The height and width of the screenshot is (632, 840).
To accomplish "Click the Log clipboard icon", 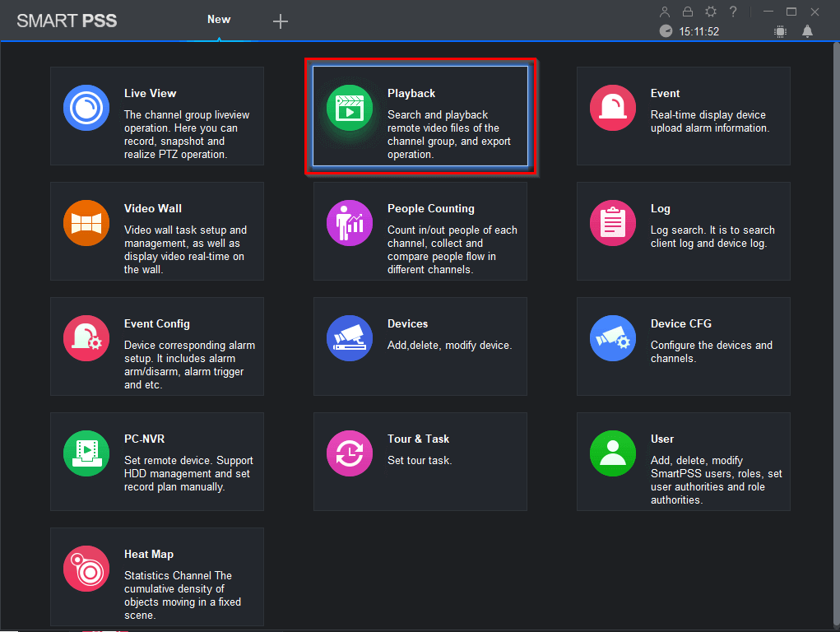I will 613,223.
